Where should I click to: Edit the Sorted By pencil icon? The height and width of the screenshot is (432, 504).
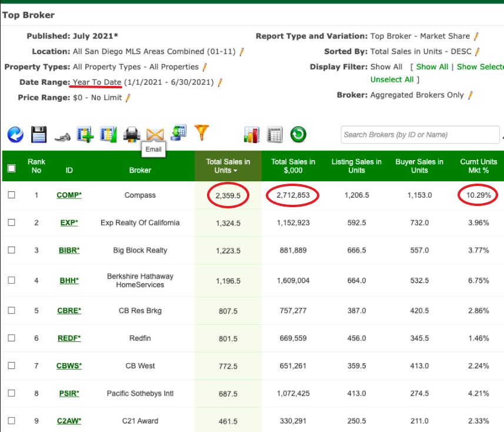pos(478,52)
